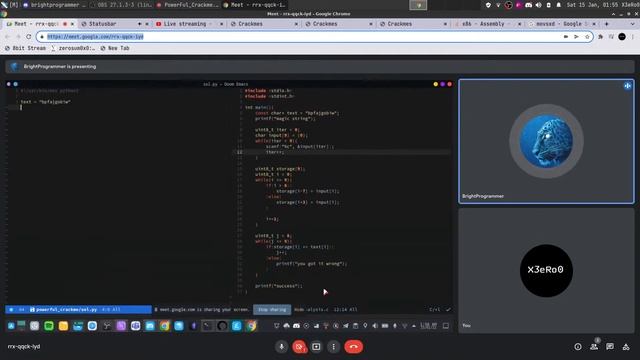
Task: Click the clock showing Sat 15 Jan
Action: click(x=593, y=5)
